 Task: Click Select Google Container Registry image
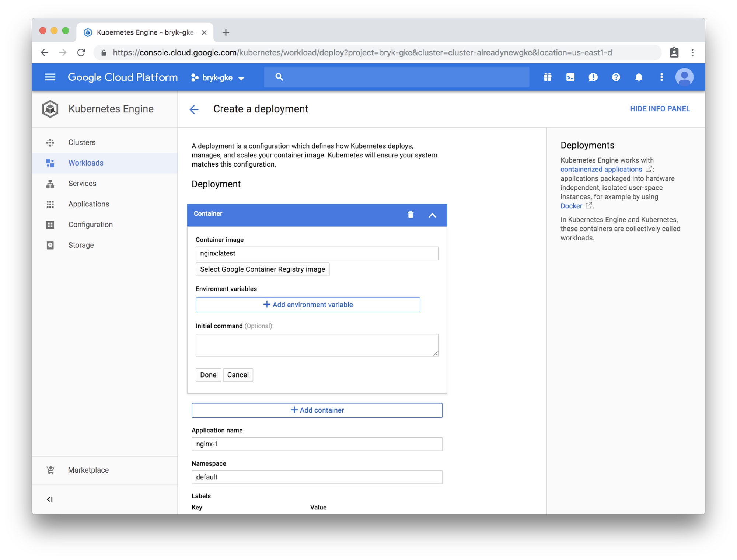pos(262,269)
